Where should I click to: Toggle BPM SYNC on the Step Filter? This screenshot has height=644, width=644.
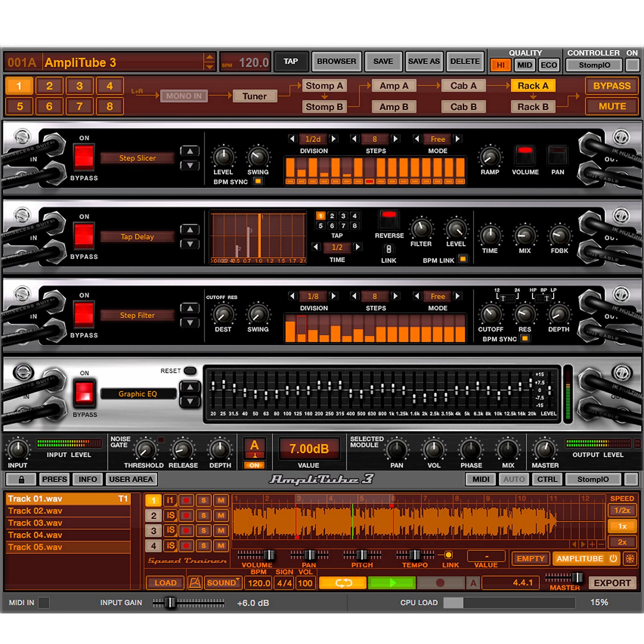pyautogui.click(x=525, y=339)
